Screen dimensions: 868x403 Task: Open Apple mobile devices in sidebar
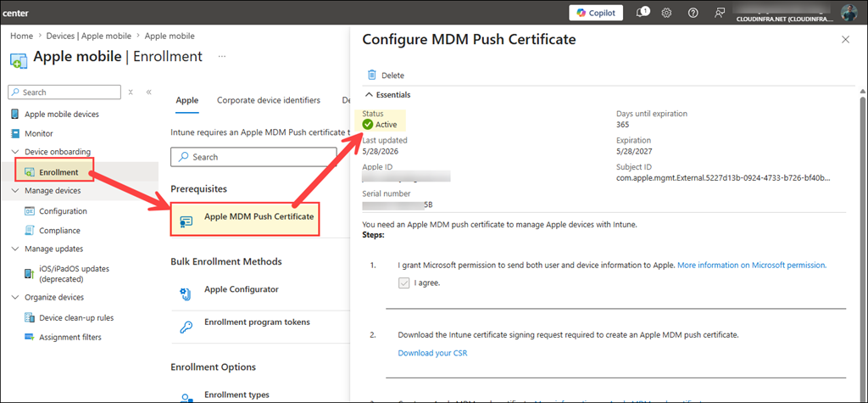(62, 115)
